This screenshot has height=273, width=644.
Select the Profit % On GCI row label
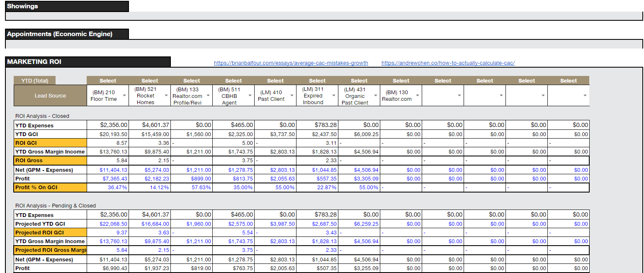click(x=50, y=187)
